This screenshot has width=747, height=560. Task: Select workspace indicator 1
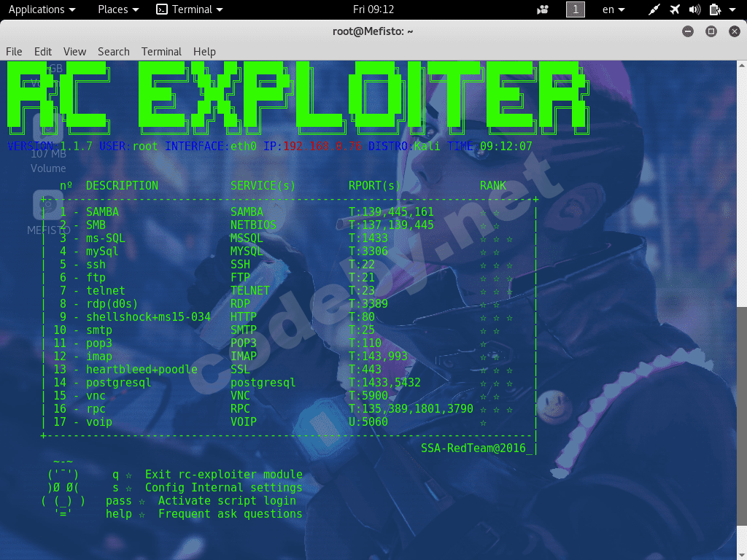(x=575, y=9)
